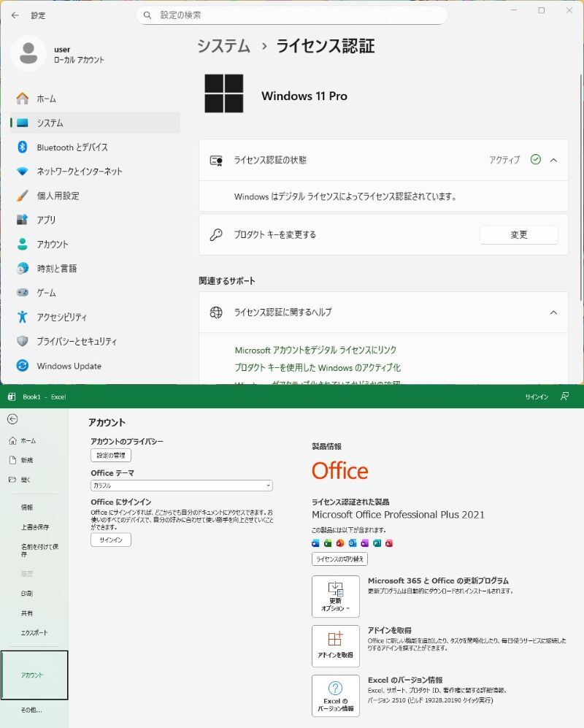This screenshot has height=728, width=584.
Task: Click サインイン in Excel title bar
Action: point(537,396)
